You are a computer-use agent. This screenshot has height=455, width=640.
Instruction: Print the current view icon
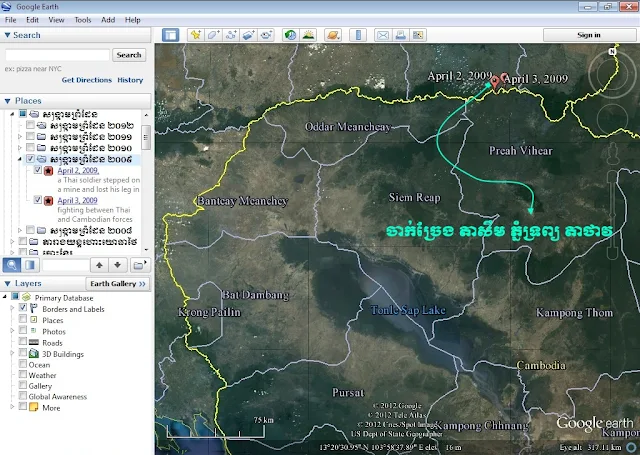tap(400, 35)
